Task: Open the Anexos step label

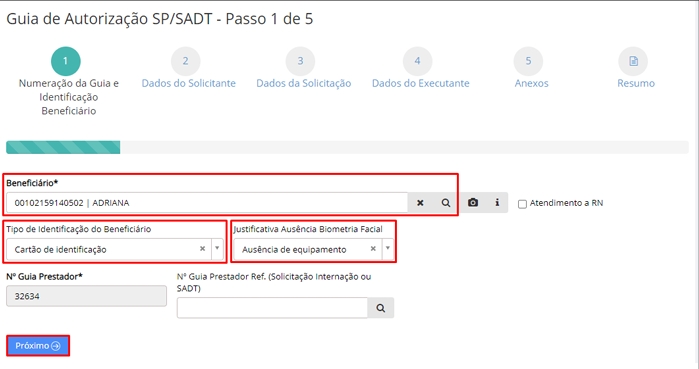Action: [x=531, y=83]
